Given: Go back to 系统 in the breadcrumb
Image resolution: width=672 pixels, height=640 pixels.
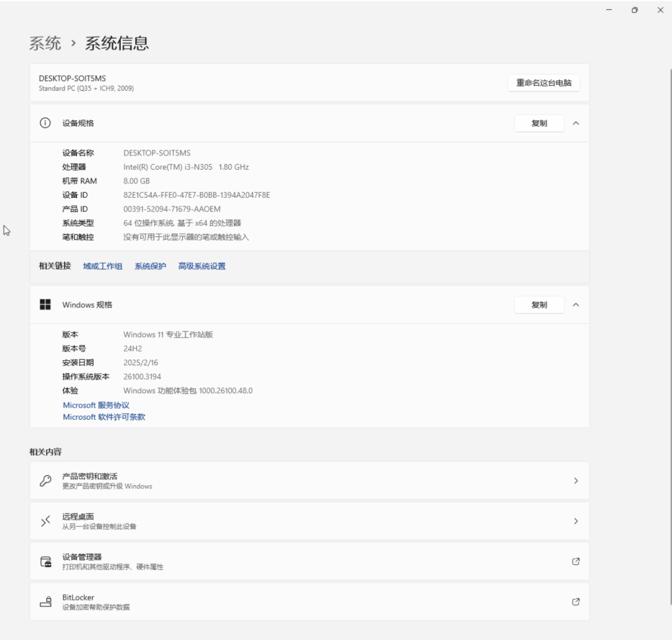Looking at the screenshot, I should 45,44.
